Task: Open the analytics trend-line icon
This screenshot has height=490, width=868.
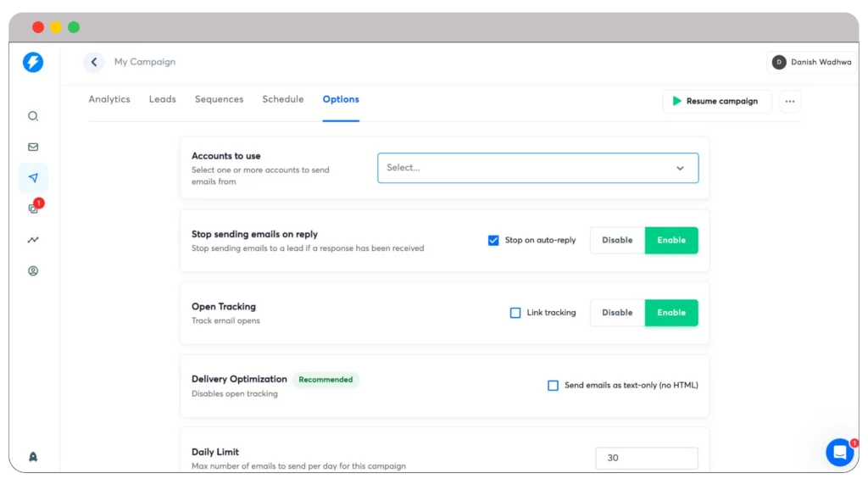Action: [32, 239]
